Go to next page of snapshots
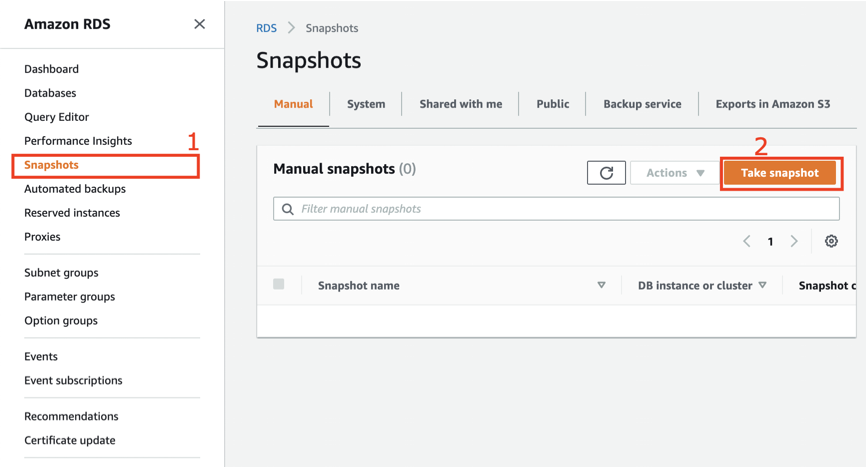Screen dimensions: 866x467 click(794, 241)
